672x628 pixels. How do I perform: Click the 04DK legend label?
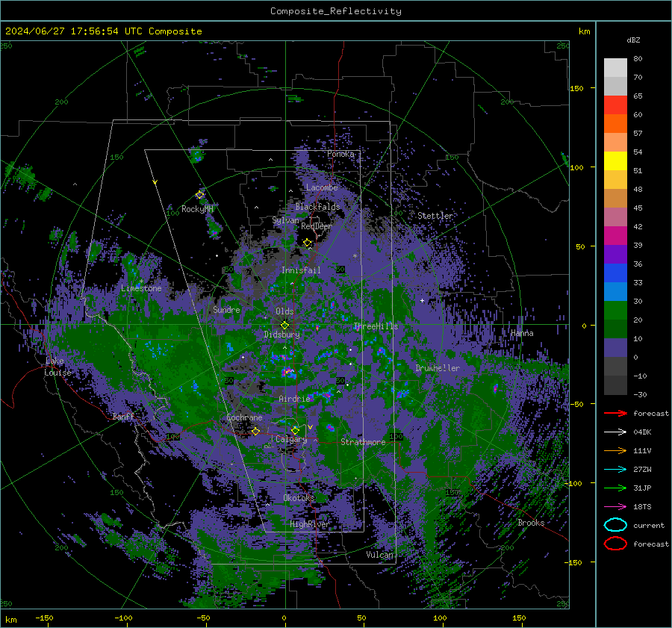pos(642,432)
